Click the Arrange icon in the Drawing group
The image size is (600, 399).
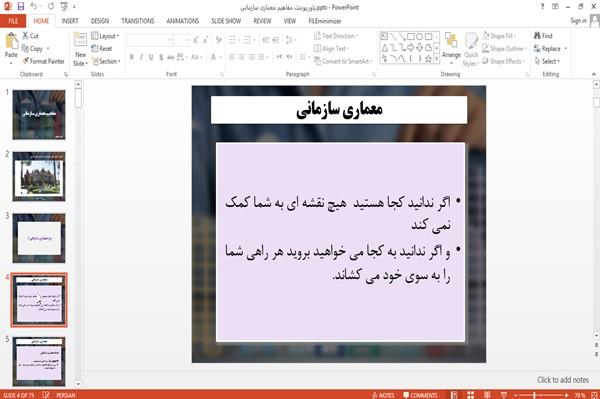click(451, 41)
